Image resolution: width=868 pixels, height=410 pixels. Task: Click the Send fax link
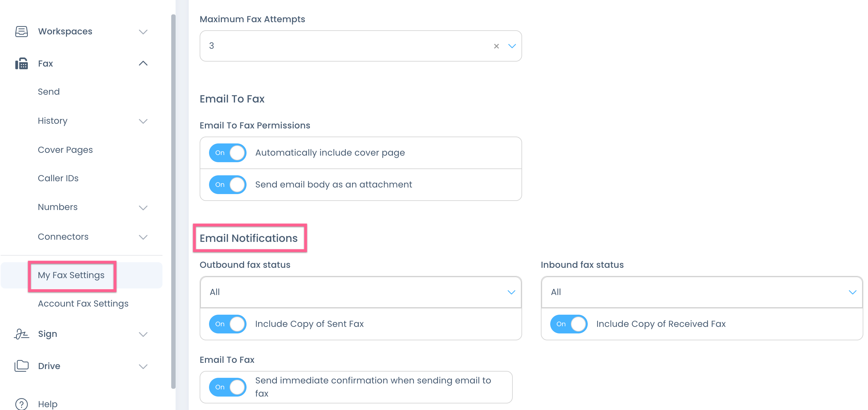click(48, 92)
